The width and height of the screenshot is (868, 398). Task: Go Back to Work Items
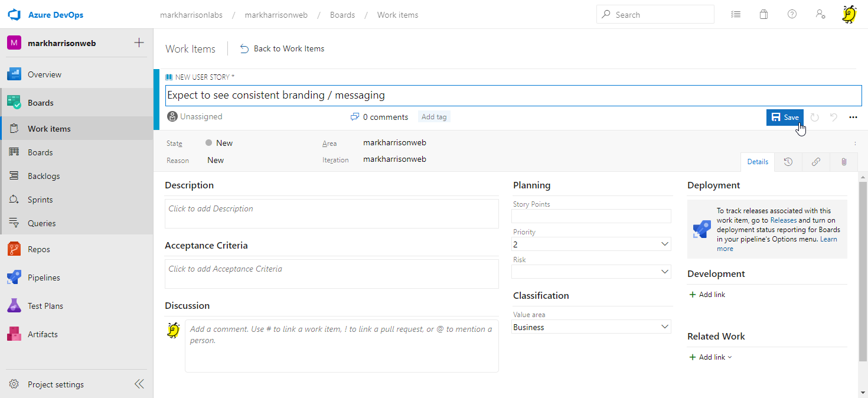282,49
